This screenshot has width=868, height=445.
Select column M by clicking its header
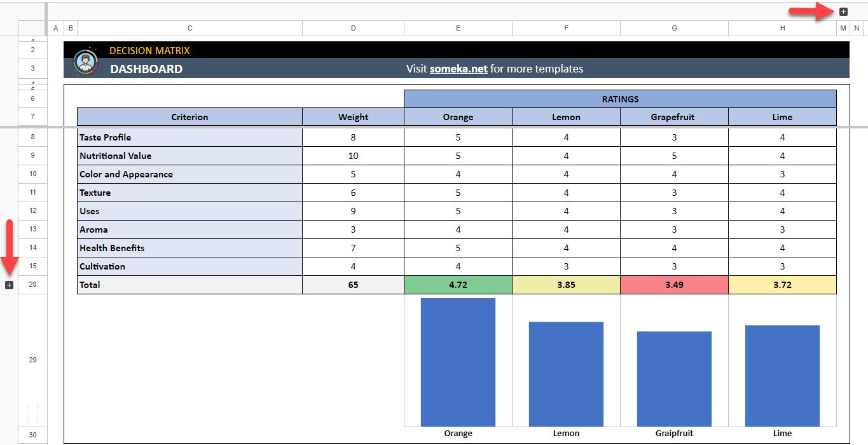(843, 28)
